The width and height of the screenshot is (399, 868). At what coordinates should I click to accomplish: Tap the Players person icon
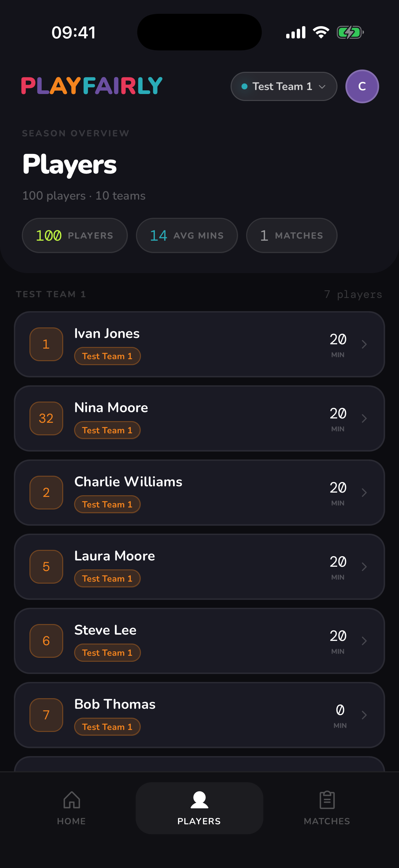click(x=199, y=799)
